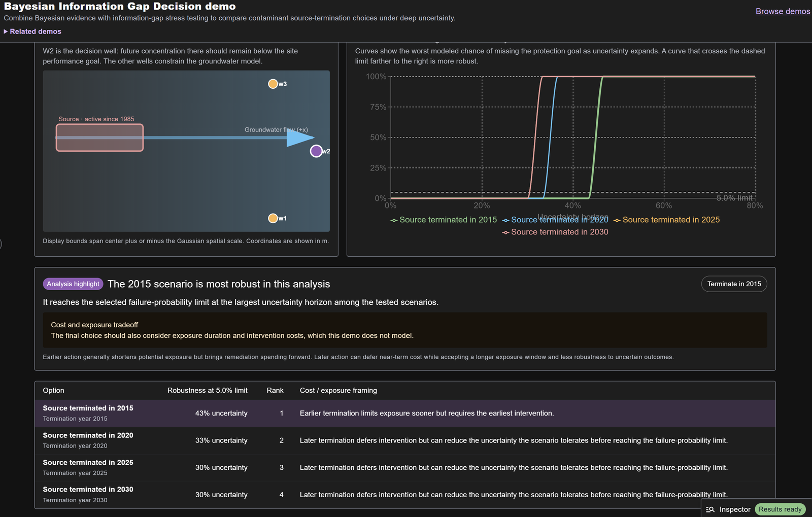Toggle legend entry Source terminated in 2015
The height and width of the screenshot is (517, 812).
pyautogui.click(x=444, y=220)
